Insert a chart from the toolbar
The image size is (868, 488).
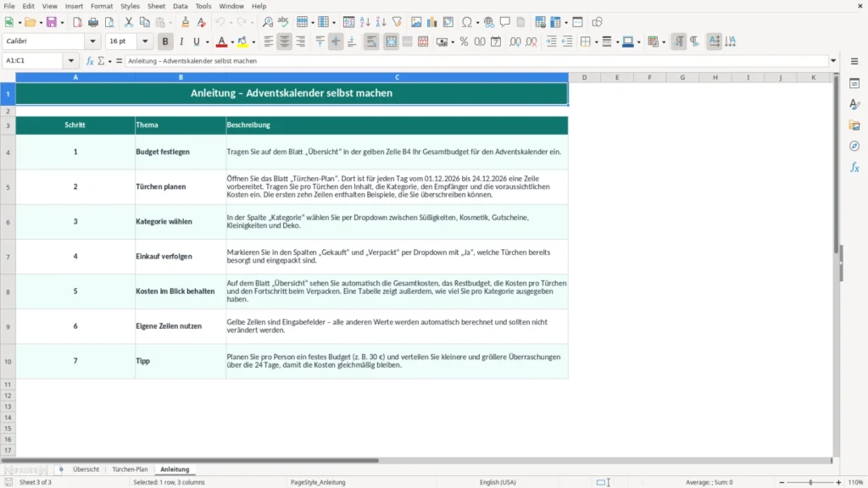point(431,22)
